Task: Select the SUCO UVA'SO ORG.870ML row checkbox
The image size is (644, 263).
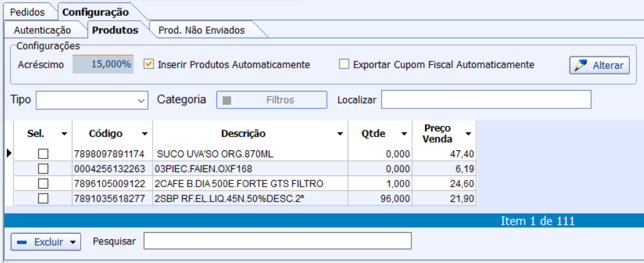Action: (x=43, y=153)
